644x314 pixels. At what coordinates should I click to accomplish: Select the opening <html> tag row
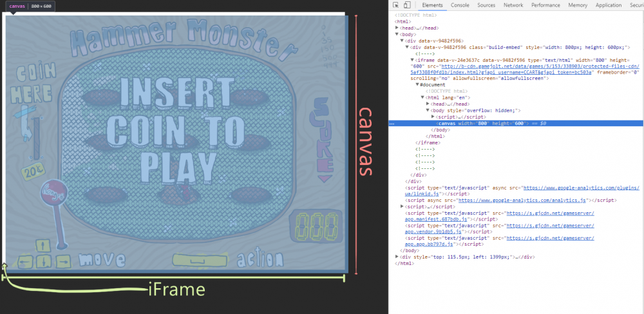(402, 22)
